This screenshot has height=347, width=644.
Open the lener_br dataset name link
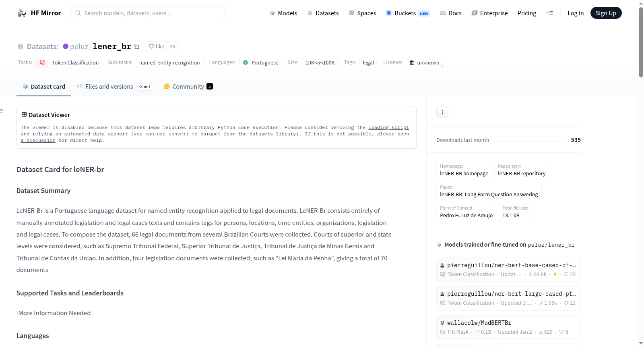[112, 47]
